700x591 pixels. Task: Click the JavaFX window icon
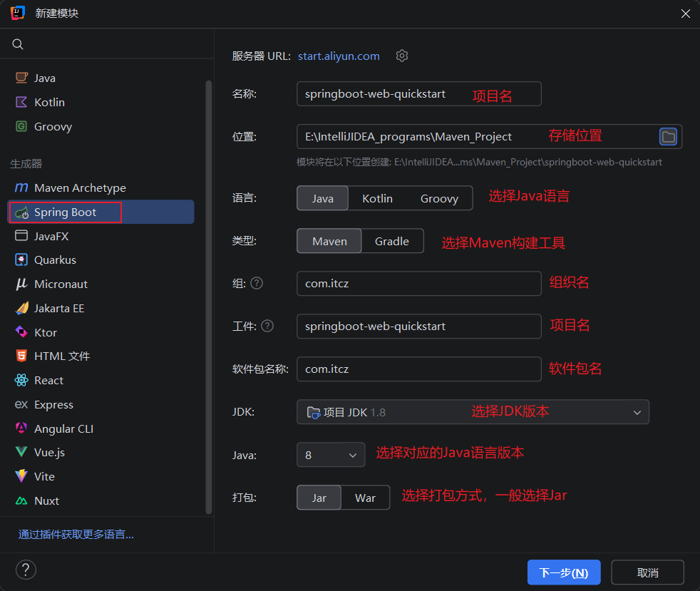pyautogui.click(x=21, y=236)
